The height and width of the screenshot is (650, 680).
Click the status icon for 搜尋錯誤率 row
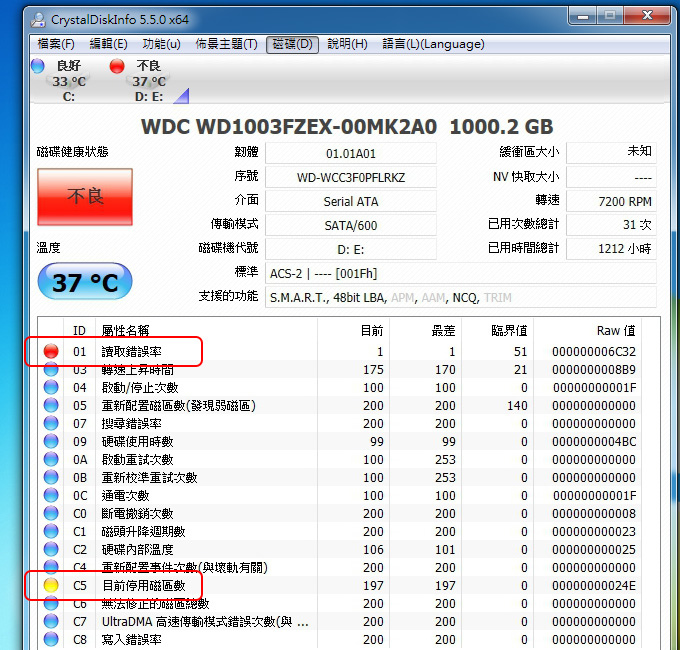coord(51,423)
